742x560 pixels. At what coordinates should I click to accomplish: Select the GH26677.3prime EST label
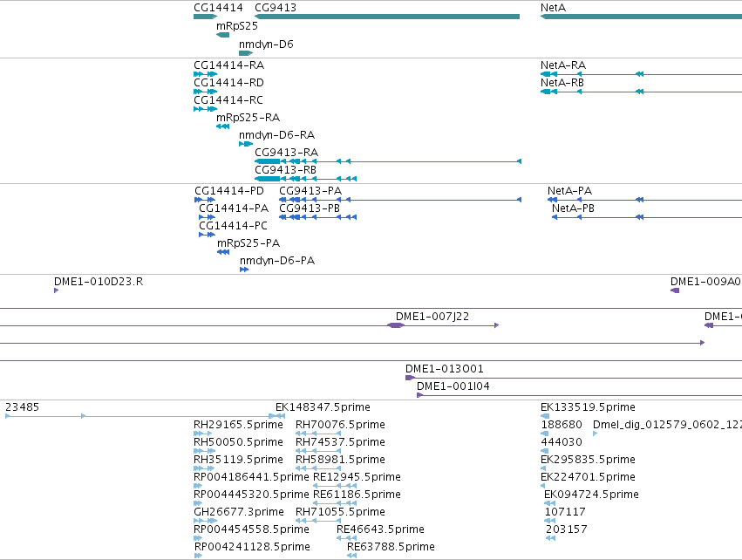tap(239, 513)
